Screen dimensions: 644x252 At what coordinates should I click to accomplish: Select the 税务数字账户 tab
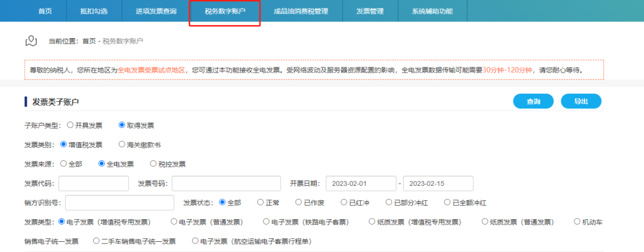225,11
